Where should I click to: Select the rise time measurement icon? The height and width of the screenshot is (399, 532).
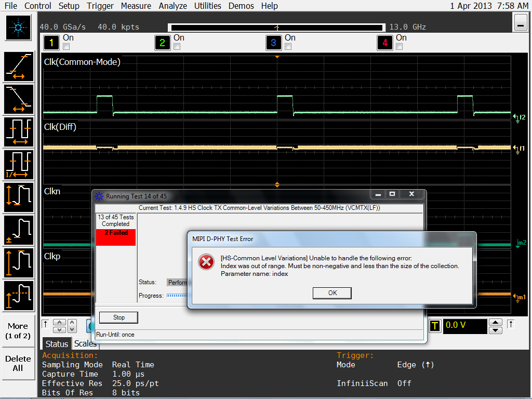(19, 66)
